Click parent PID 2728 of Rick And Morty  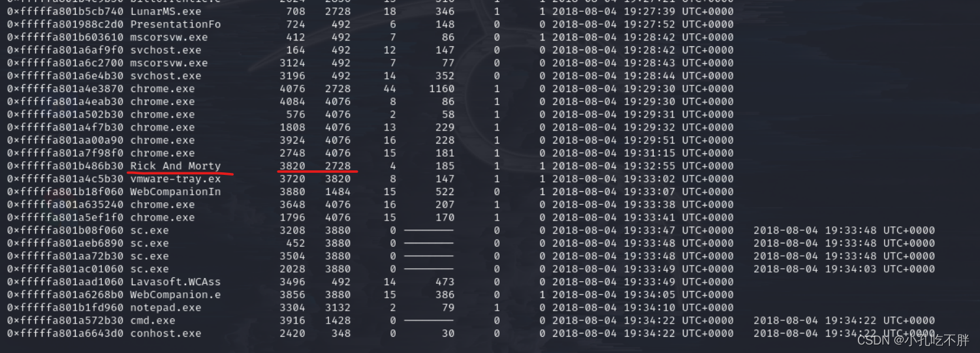(338, 166)
